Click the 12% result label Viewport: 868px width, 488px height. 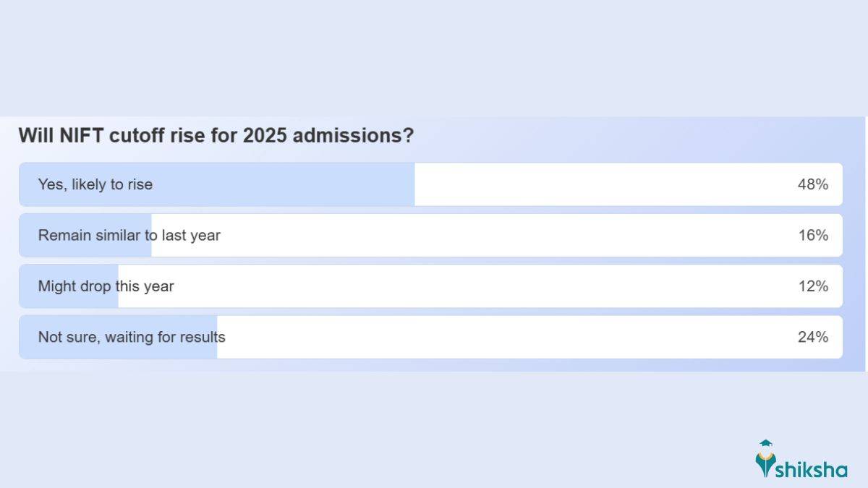pos(812,286)
